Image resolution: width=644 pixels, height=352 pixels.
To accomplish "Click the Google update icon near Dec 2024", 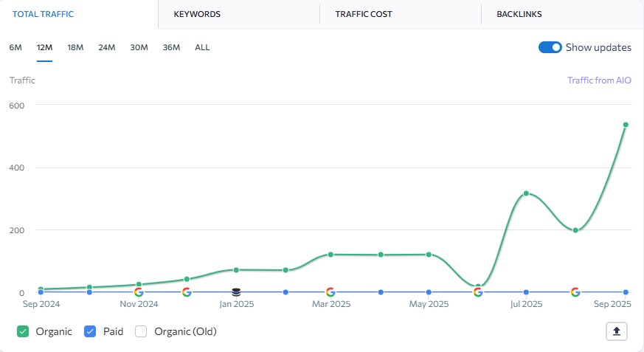I will tap(187, 292).
